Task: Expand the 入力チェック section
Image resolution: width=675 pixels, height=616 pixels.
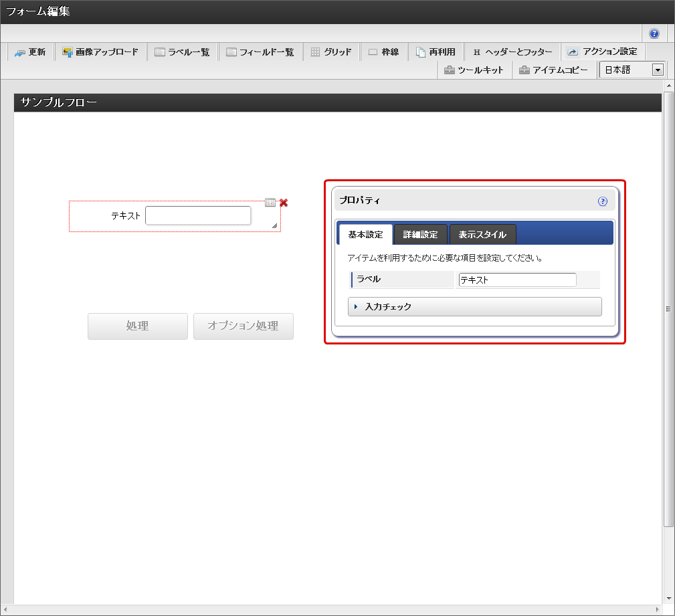Action: (x=475, y=306)
